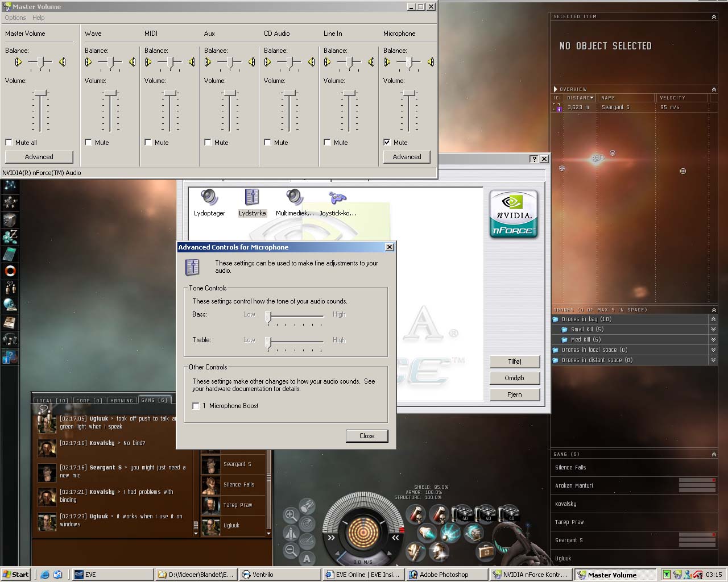Viewport: 728px width, 582px height.
Task: Check the Mute all box
Action: coord(9,143)
